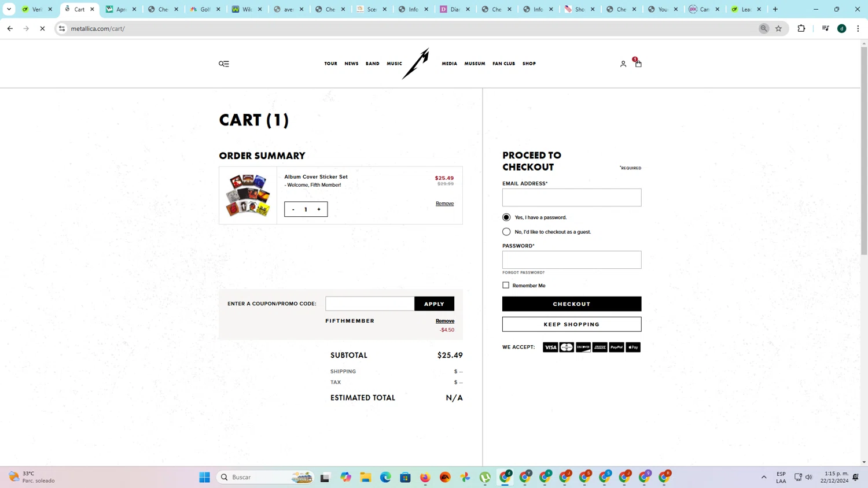View site information icon in address bar

coord(62,28)
